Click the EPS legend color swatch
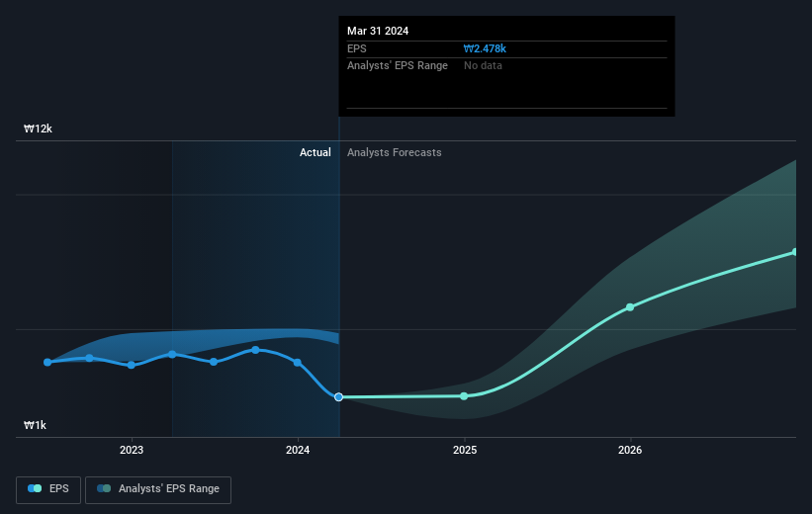The height and width of the screenshot is (514, 812). point(35,488)
